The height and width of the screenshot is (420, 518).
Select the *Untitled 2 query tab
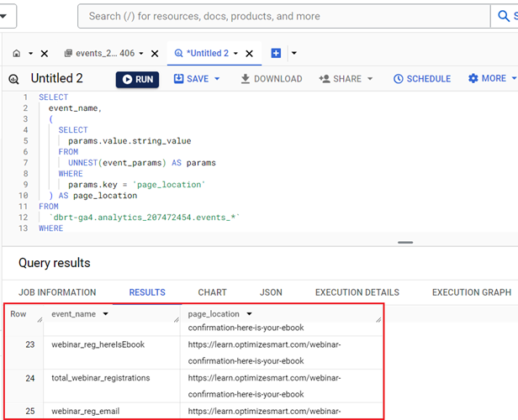[x=202, y=53]
